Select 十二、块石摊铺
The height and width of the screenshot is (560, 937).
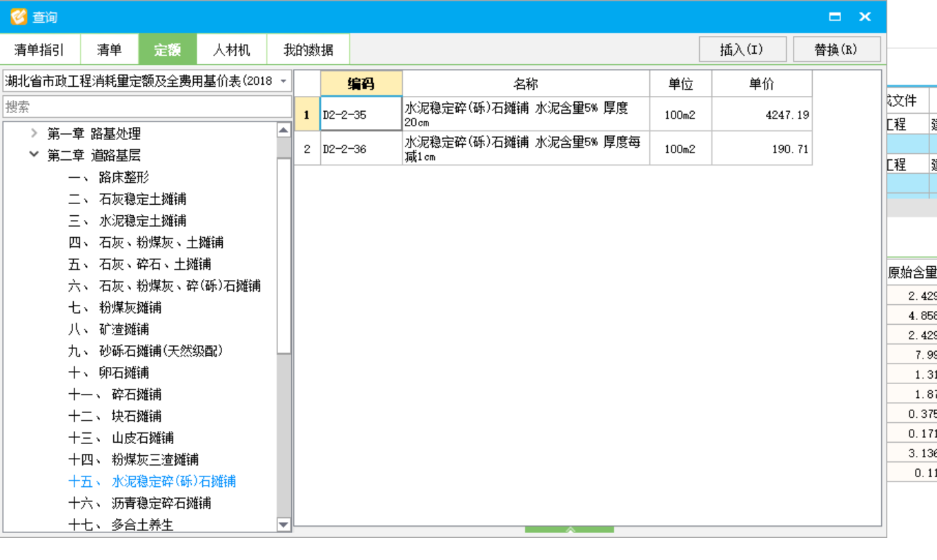click(115, 416)
